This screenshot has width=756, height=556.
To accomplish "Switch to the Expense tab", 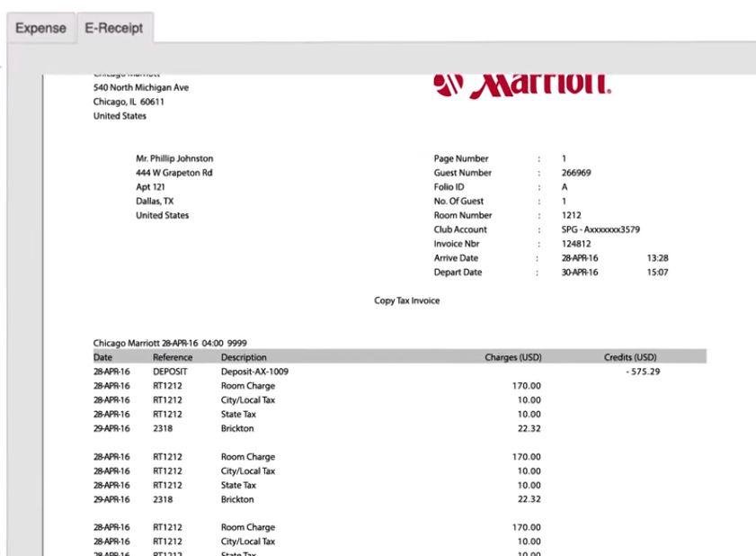I will pyautogui.click(x=41, y=28).
